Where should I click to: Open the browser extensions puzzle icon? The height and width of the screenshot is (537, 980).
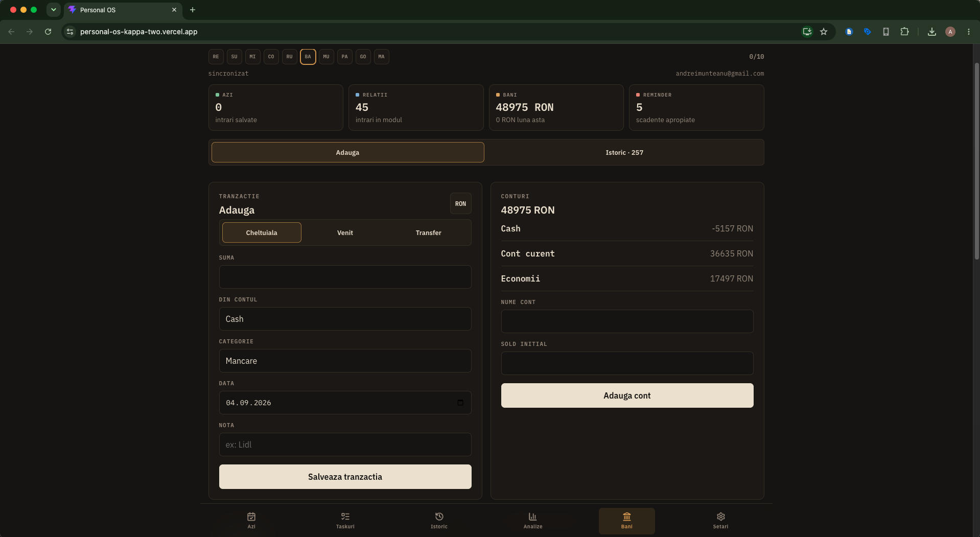point(904,32)
